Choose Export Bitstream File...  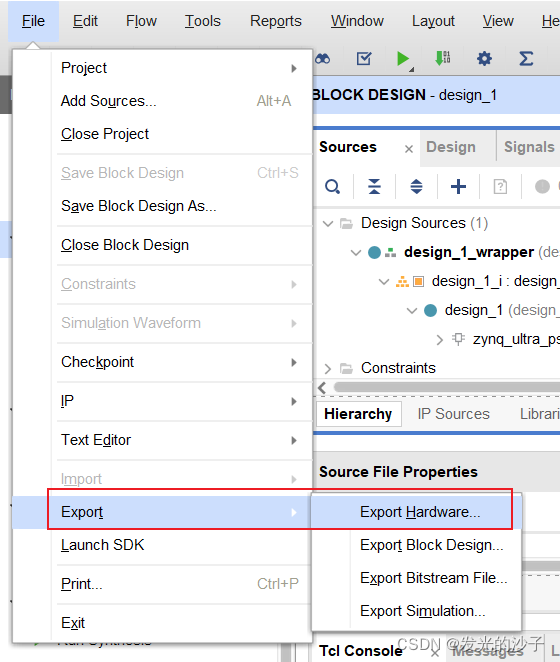point(416,578)
